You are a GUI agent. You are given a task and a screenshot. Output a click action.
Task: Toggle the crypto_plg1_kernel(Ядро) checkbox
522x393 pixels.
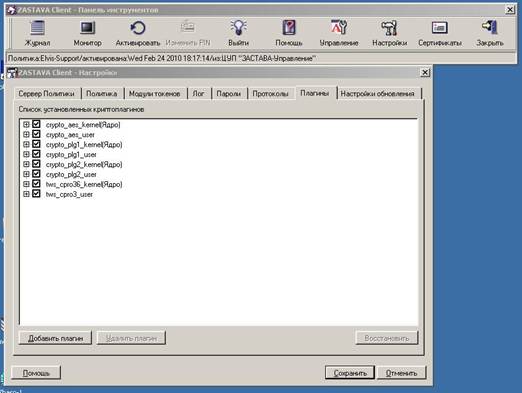point(36,144)
